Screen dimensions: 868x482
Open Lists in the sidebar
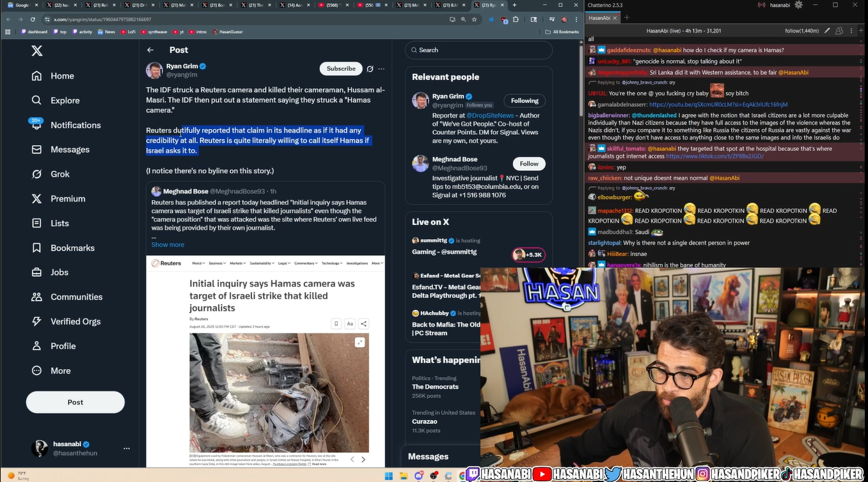tap(50, 223)
